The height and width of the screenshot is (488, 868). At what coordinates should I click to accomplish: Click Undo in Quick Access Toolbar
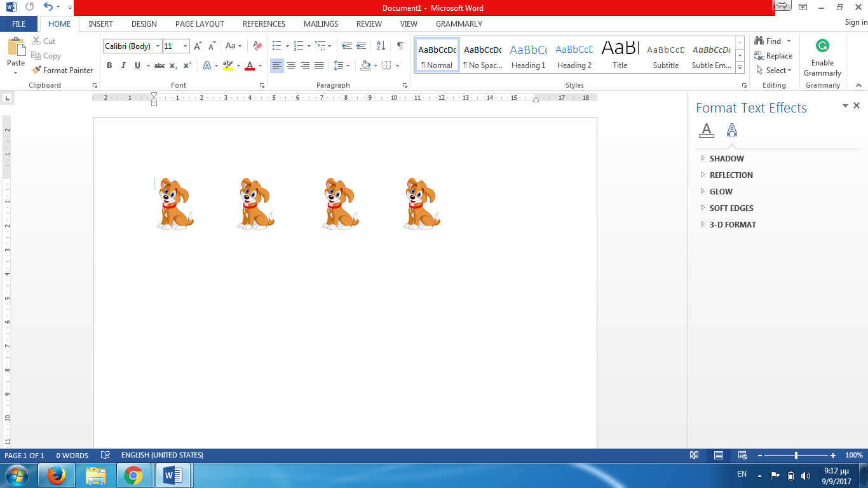click(x=48, y=7)
